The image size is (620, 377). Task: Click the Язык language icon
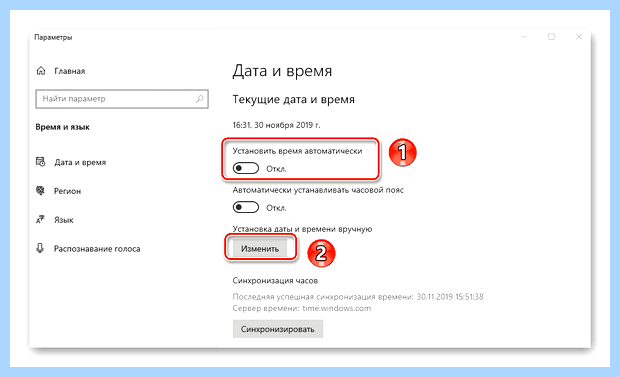point(40,220)
